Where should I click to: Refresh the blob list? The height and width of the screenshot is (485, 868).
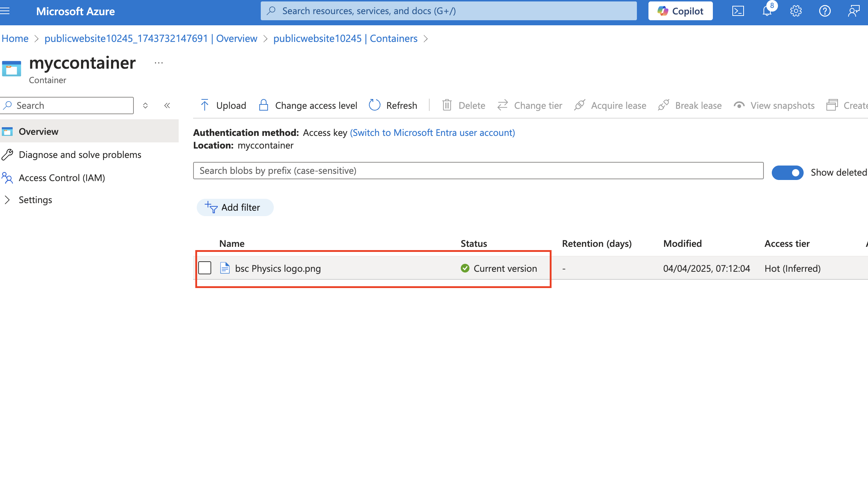point(393,105)
